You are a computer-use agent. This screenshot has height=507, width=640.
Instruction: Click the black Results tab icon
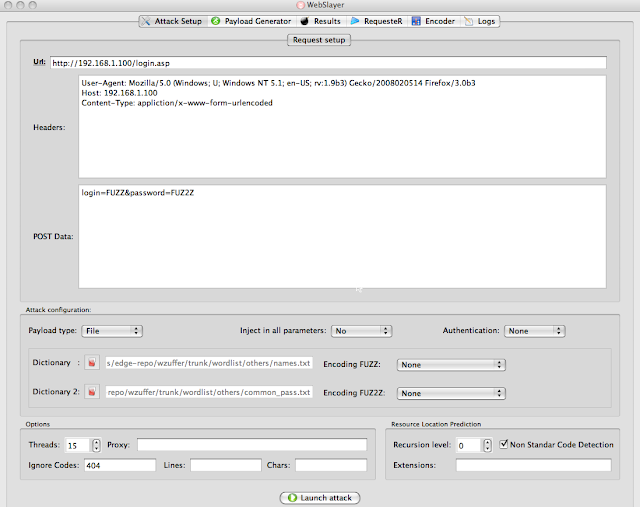[x=304, y=21]
